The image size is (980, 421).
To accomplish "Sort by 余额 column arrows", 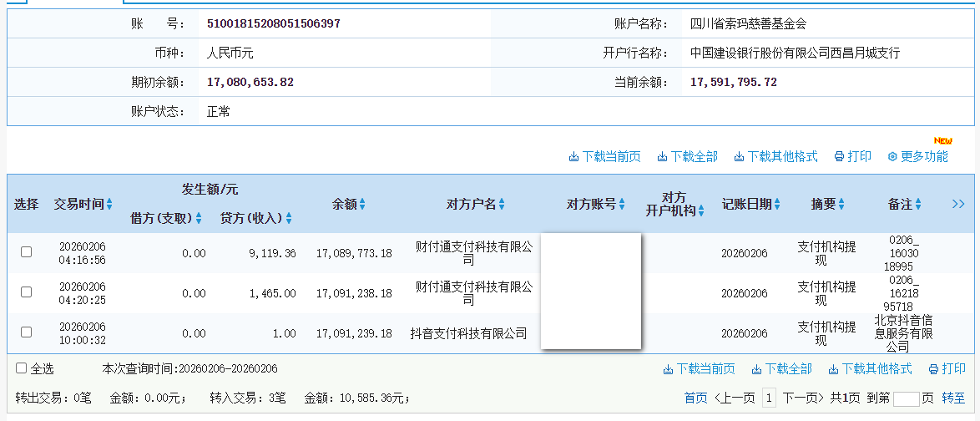I will pyautogui.click(x=362, y=205).
